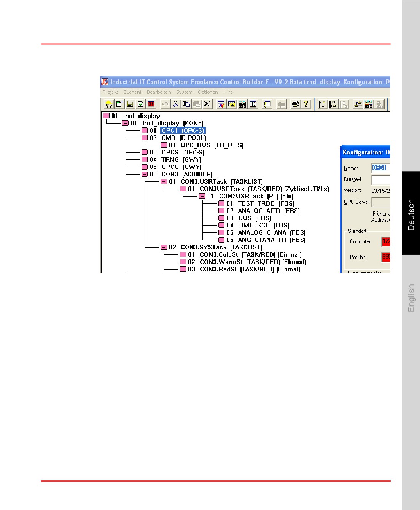Switch to the English side tab
Image resolution: width=420 pixels, height=510 pixels.
(411, 298)
